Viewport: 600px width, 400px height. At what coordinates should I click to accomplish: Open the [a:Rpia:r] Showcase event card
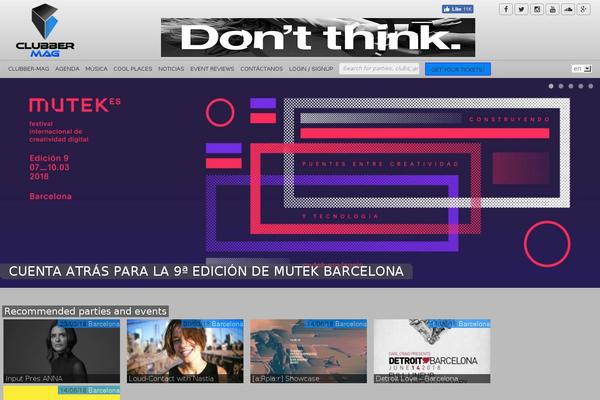tap(308, 351)
